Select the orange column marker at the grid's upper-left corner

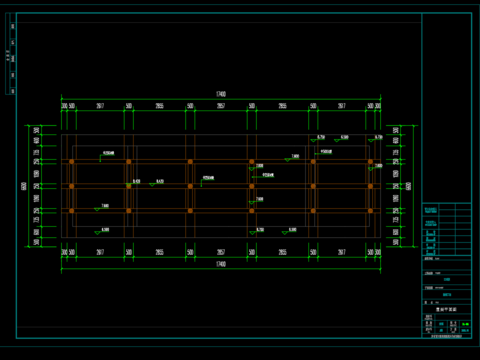coord(72,162)
